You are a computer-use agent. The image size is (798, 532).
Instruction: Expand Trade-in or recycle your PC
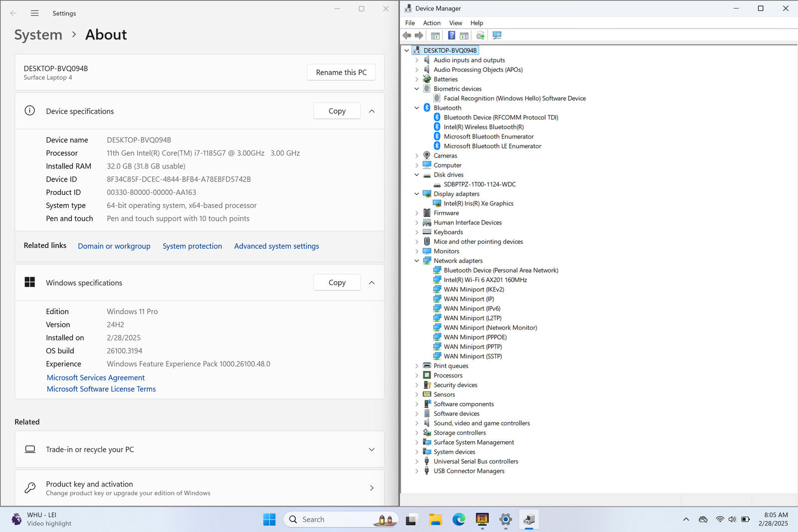[x=372, y=449]
